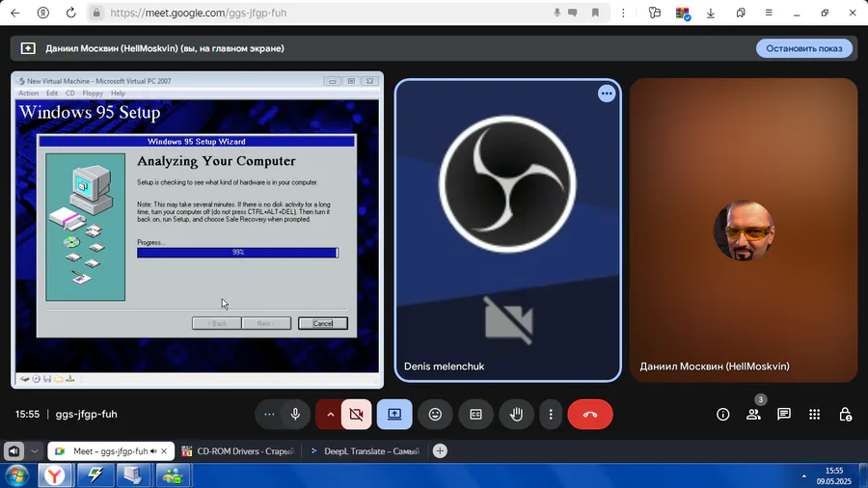Click the lock icon in address bar
The height and width of the screenshot is (488, 868).
(96, 13)
